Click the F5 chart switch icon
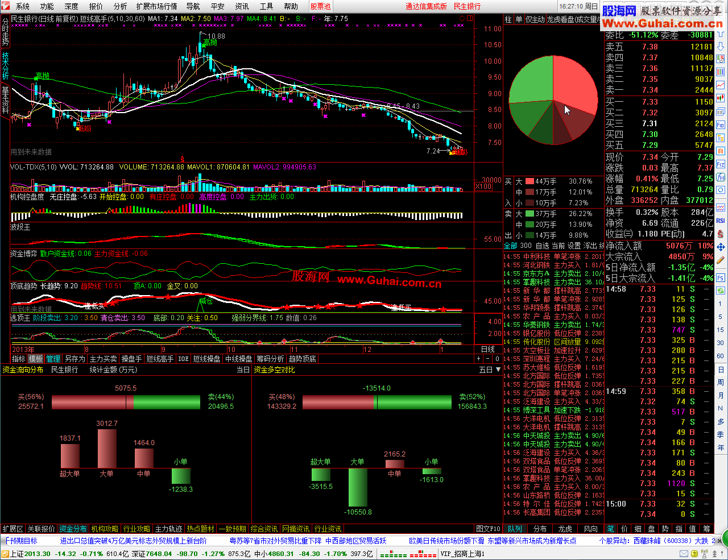The image size is (728, 560). coord(721,277)
